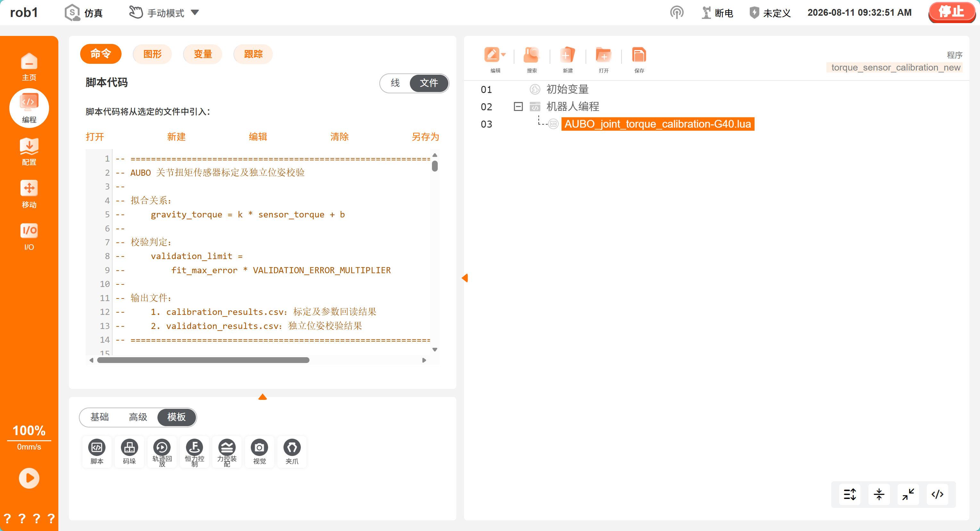Switch to the 跟踪 tab
This screenshot has height=531, width=980.
pyautogui.click(x=253, y=54)
